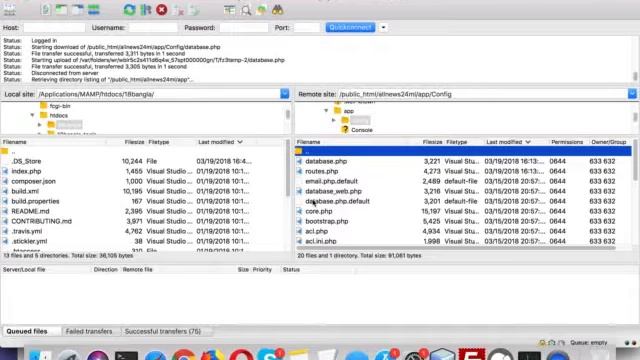Click the Username input field
This screenshot has height=360, width=640.
tap(153, 28)
